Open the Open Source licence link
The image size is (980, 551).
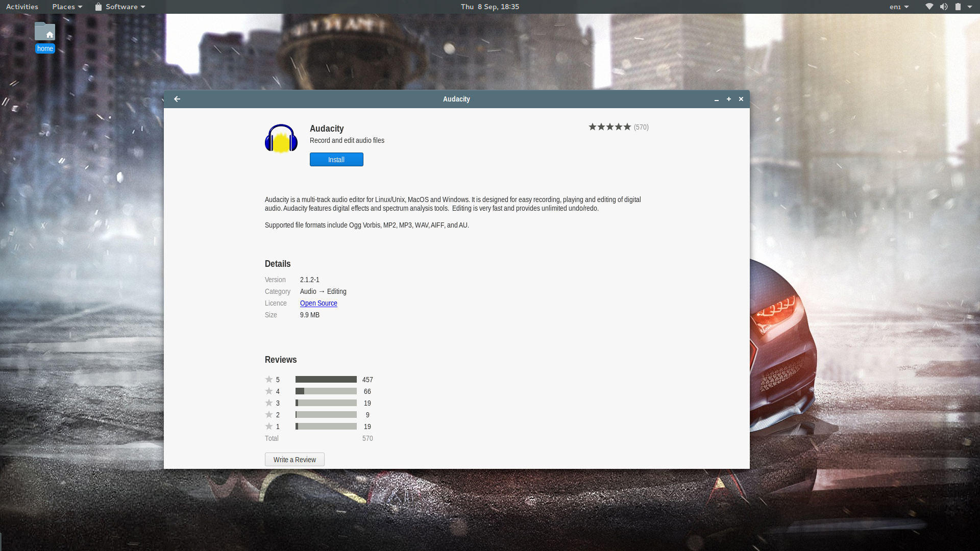coord(318,303)
